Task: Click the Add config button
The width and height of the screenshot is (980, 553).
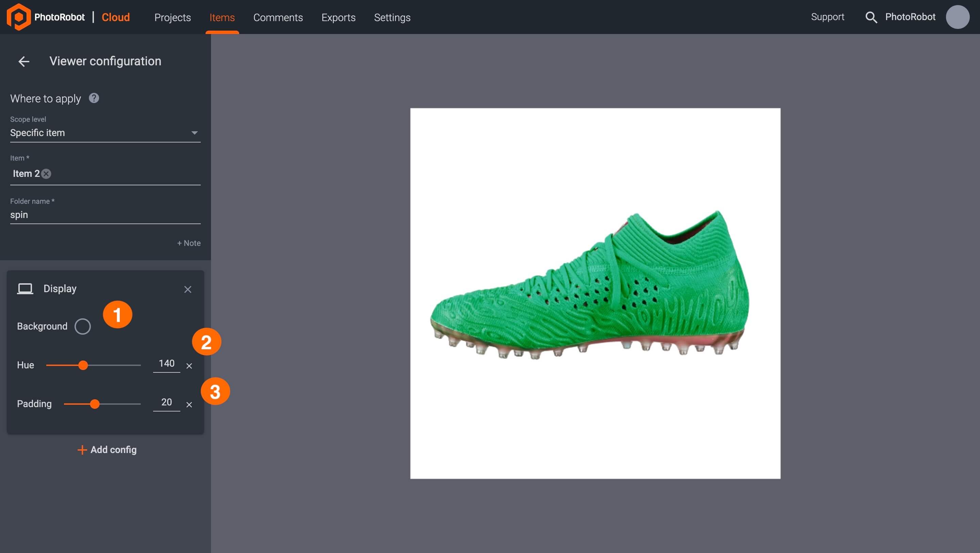Action: 106,449
